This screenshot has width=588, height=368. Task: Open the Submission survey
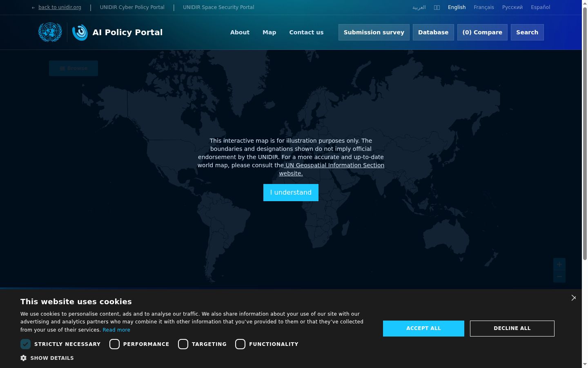pyautogui.click(x=374, y=32)
